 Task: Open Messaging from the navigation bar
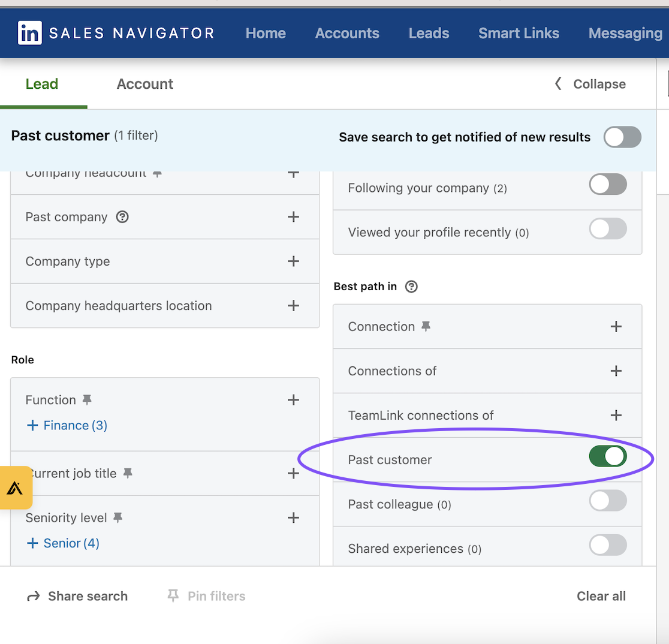tap(625, 33)
